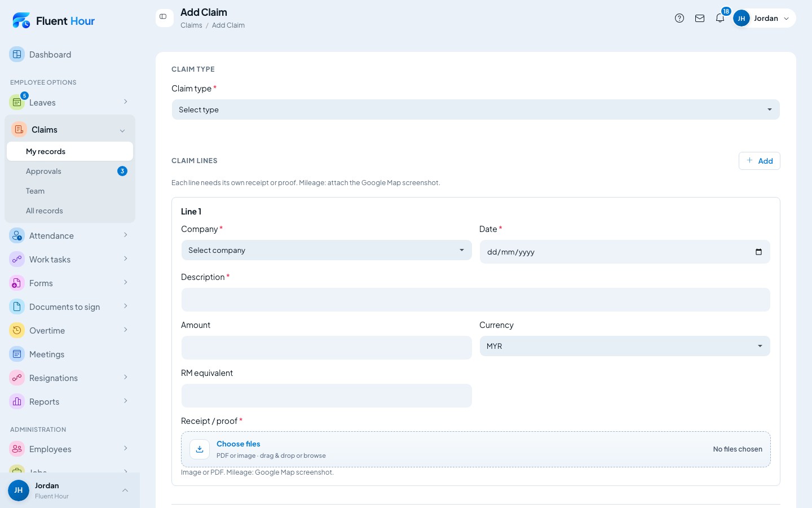Screen dimensions: 812x508
Task: Expand the Attendance sidebar section
Action: pos(125,235)
